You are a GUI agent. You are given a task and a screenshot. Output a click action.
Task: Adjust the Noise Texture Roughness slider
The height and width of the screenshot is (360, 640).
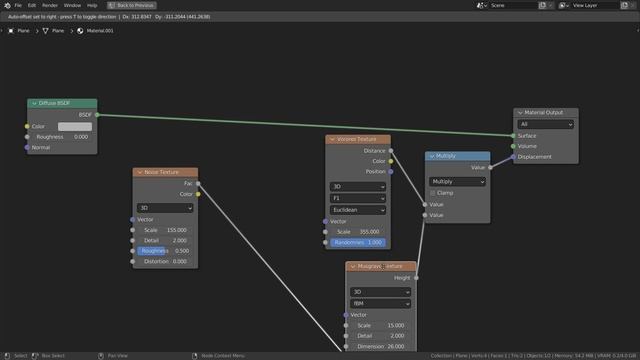click(x=165, y=251)
